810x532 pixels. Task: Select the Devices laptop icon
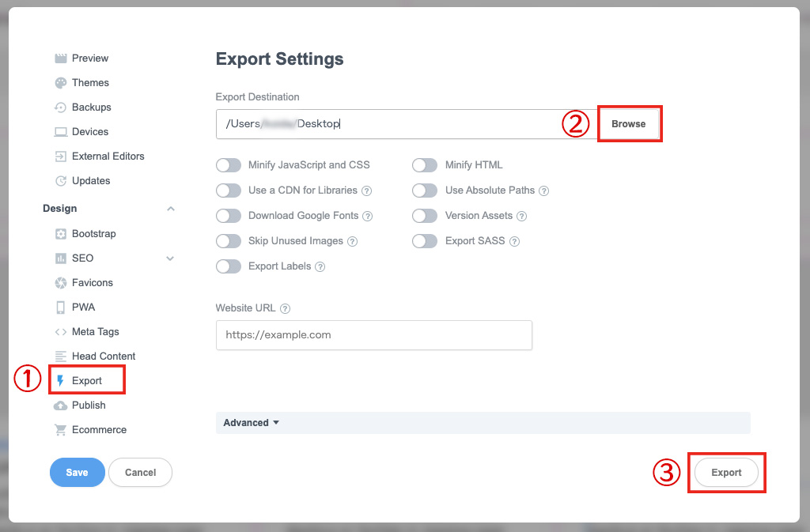(60, 132)
